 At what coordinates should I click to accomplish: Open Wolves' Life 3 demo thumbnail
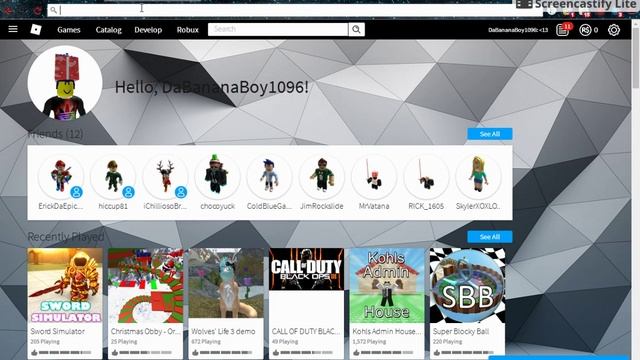pos(226,283)
